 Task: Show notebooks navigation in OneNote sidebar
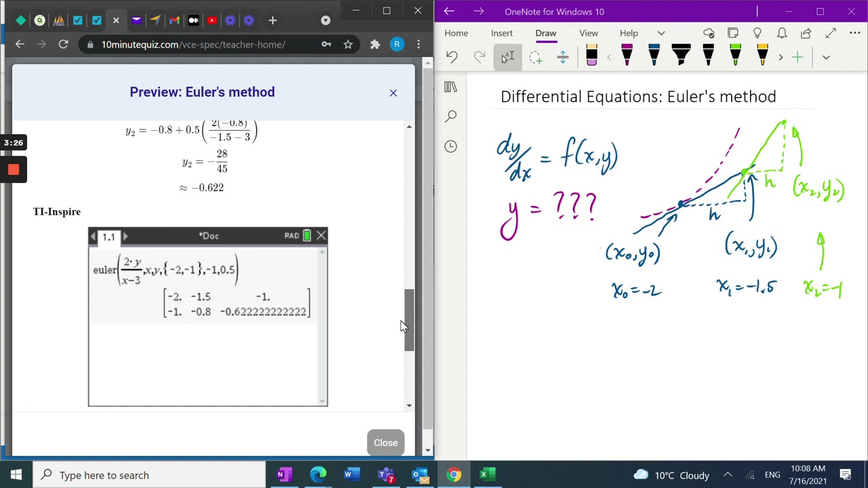click(x=451, y=87)
